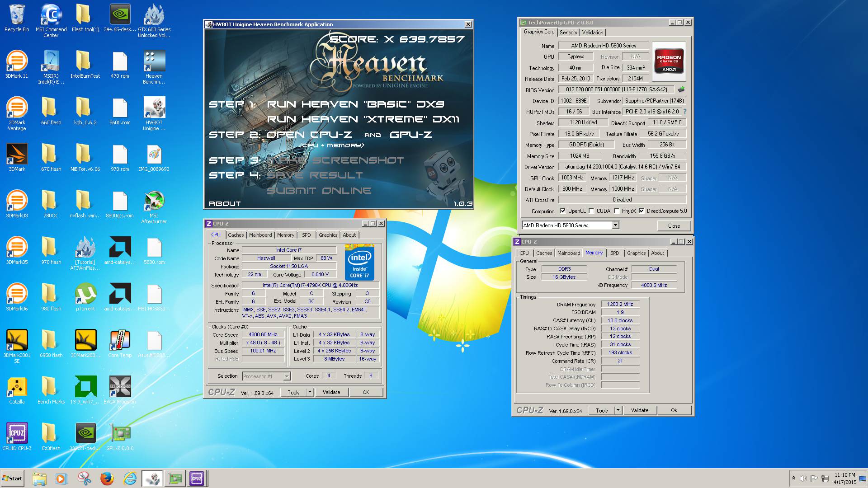The width and height of the screenshot is (868, 488).
Task: Click ABOUT in the Heaven Benchmark app
Action: click(225, 204)
